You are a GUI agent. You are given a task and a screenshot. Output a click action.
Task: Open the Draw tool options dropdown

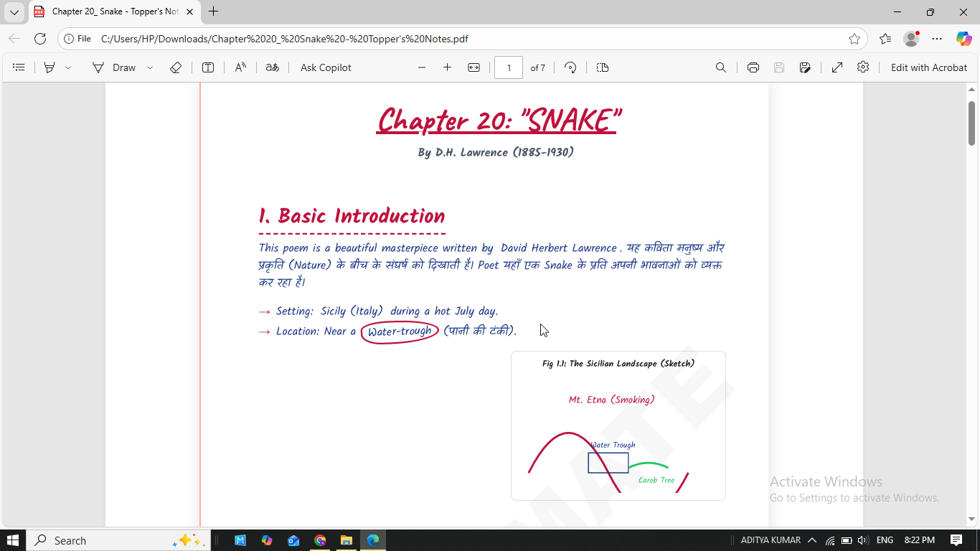[150, 67]
